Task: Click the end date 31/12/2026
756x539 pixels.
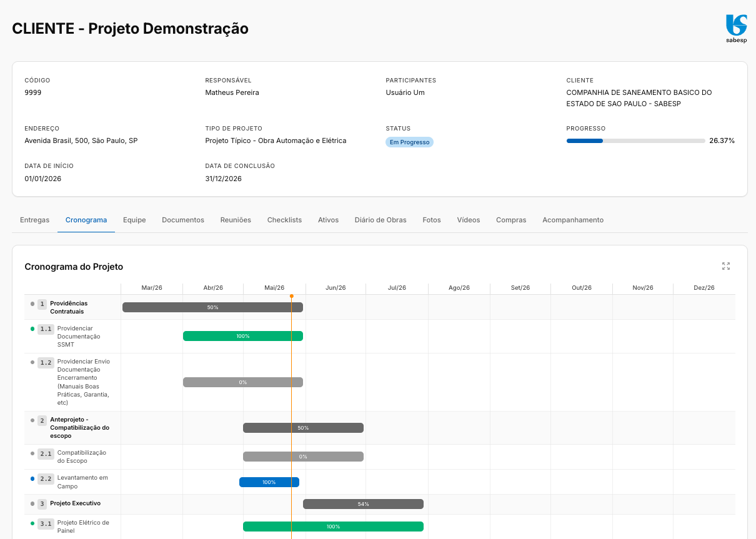Action: point(224,179)
